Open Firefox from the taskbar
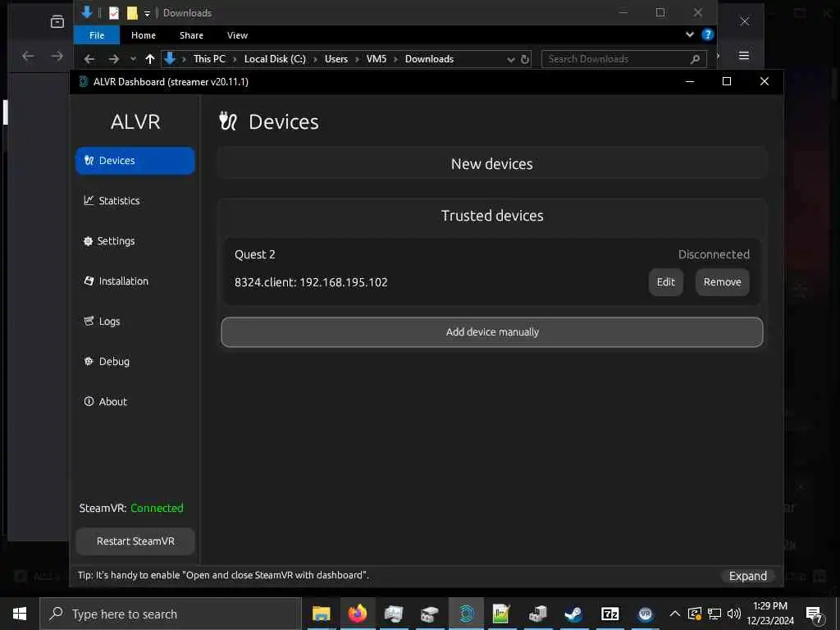This screenshot has height=630, width=840. click(x=358, y=614)
